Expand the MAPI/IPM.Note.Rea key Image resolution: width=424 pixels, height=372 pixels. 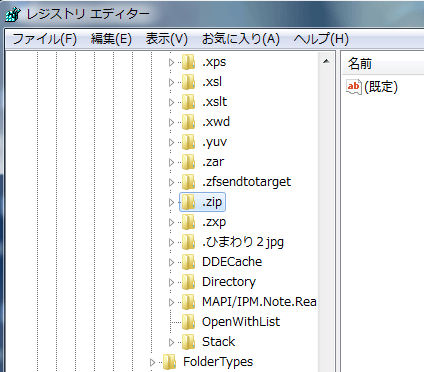click(x=171, y=302)
